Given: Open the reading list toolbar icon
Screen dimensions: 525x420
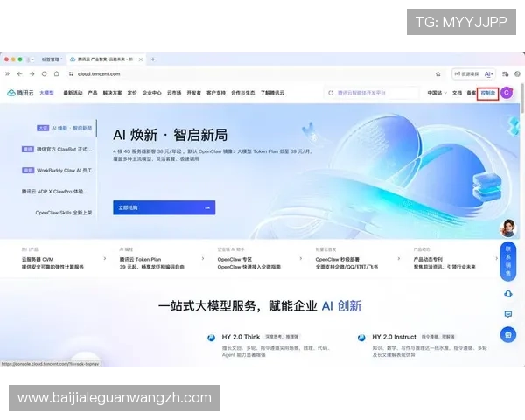Looking at the screenshot, I should tap(505, 74).
